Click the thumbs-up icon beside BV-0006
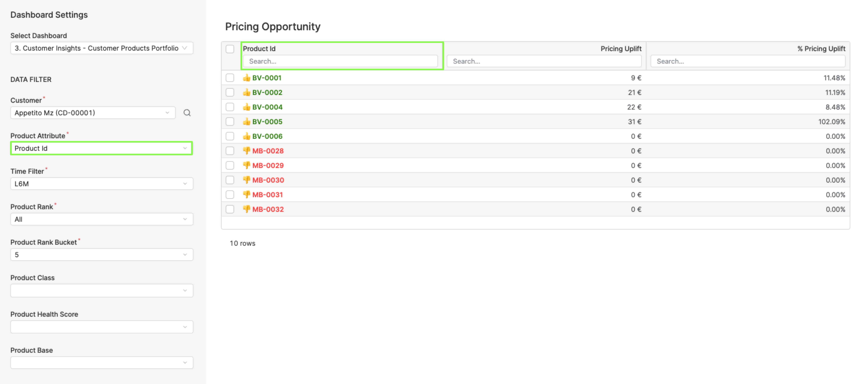This screenshot has height=384, width=868. (246, 136)
